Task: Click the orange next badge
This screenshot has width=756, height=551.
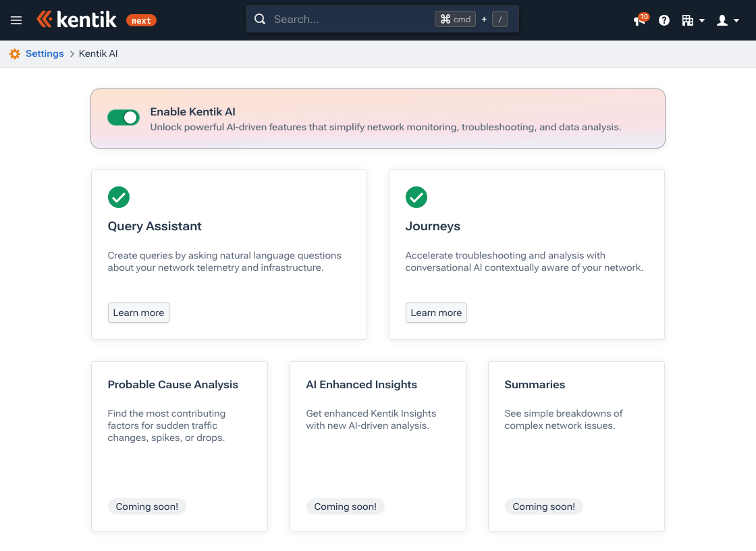Action: coord(141,20)
